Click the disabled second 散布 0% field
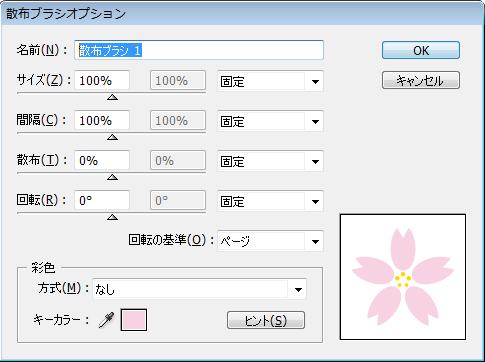Screen dimensions: 485x362 pos(178,160)
